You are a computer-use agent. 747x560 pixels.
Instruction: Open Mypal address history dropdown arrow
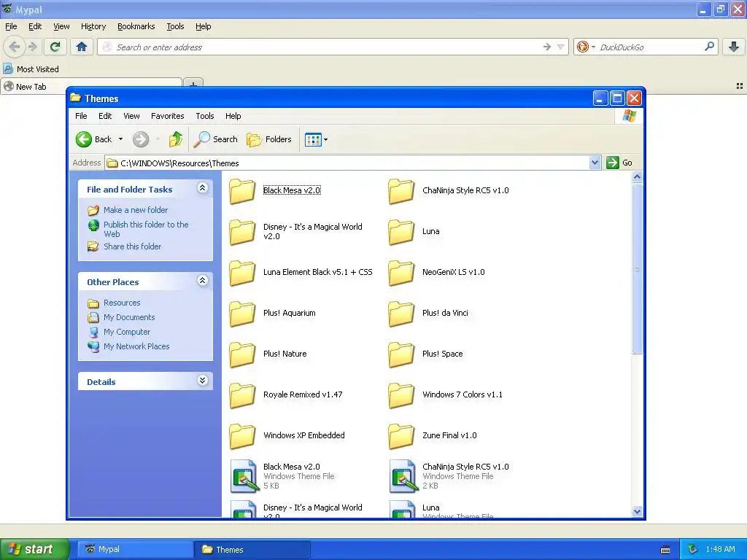[561, 47]
